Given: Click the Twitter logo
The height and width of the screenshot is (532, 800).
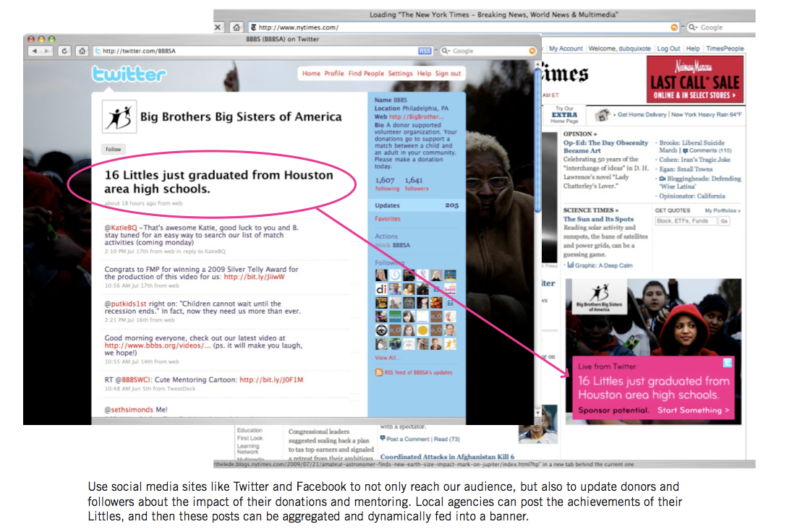Looking at the screenshot, I should pos(129,74).
